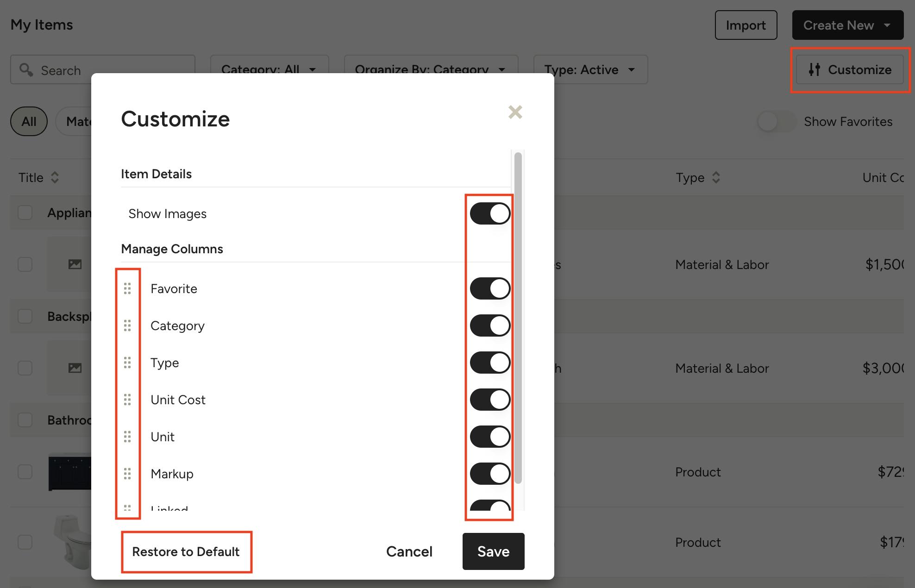
Task: Enable the Show Favorites switch
Action: [777, 122]
